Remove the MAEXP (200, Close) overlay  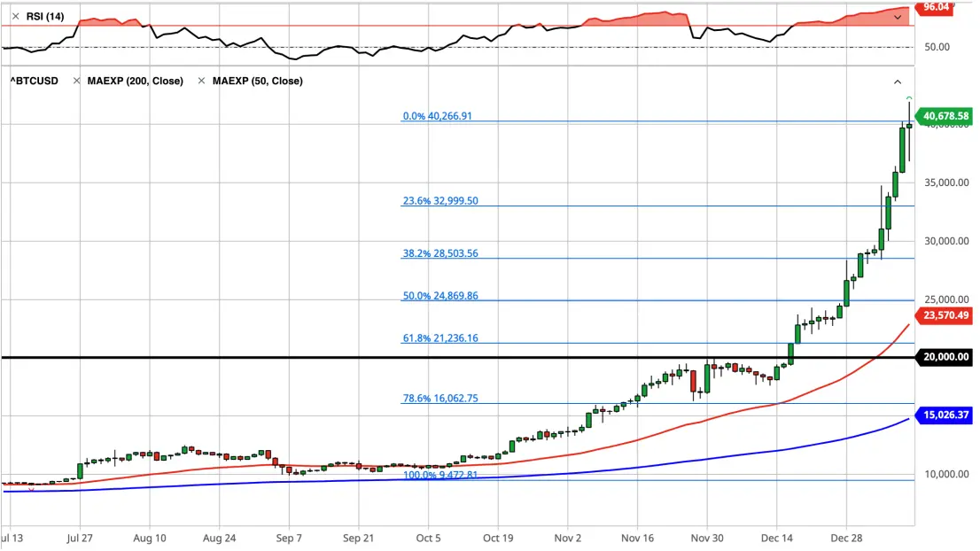(77, 81)
